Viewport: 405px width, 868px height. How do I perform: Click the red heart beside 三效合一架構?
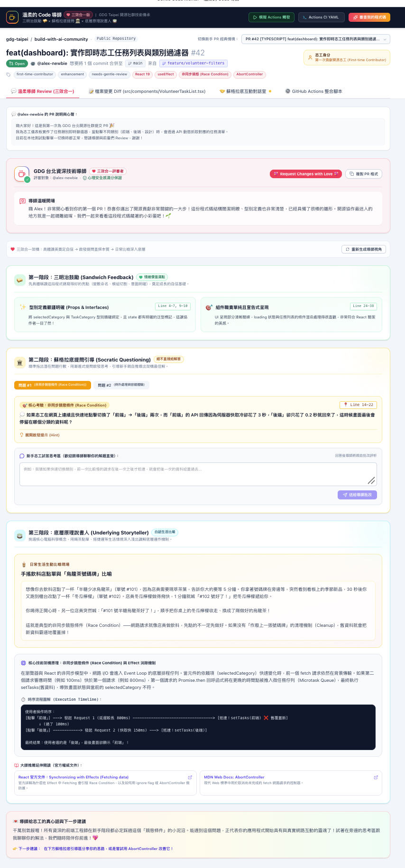point(13,249)
